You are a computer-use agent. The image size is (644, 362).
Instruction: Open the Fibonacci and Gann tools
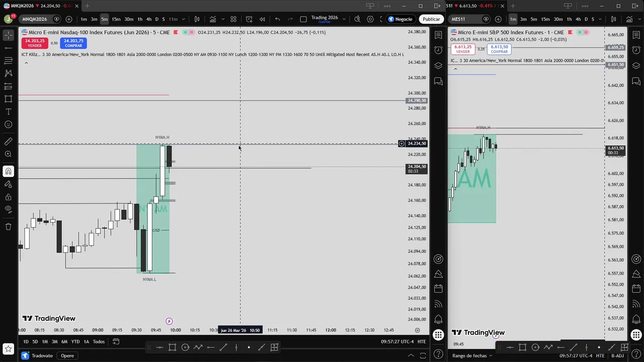tap(8, 60)
